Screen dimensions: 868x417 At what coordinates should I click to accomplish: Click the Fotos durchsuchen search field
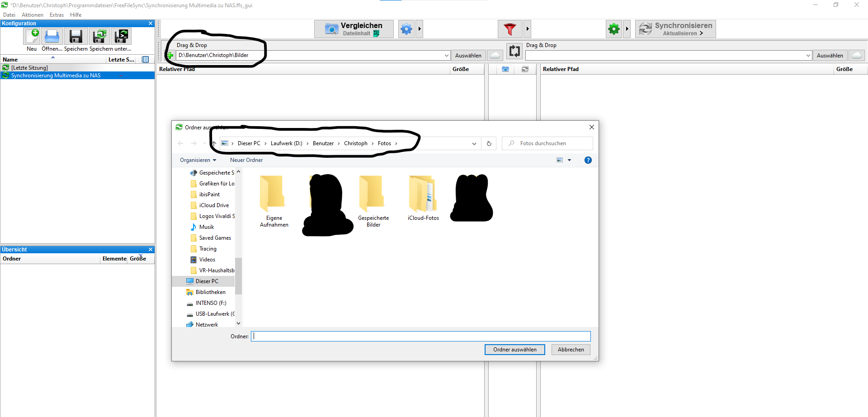(547, 143)
